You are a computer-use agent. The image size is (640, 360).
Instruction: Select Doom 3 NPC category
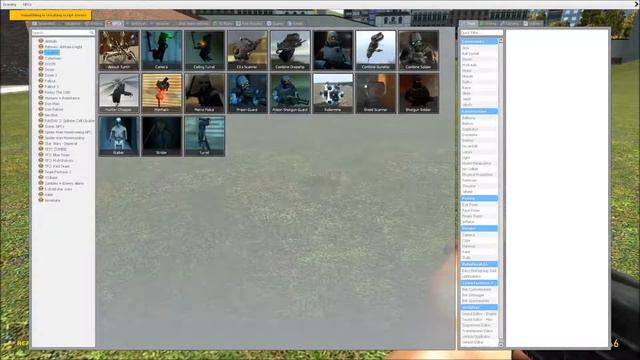51,75
